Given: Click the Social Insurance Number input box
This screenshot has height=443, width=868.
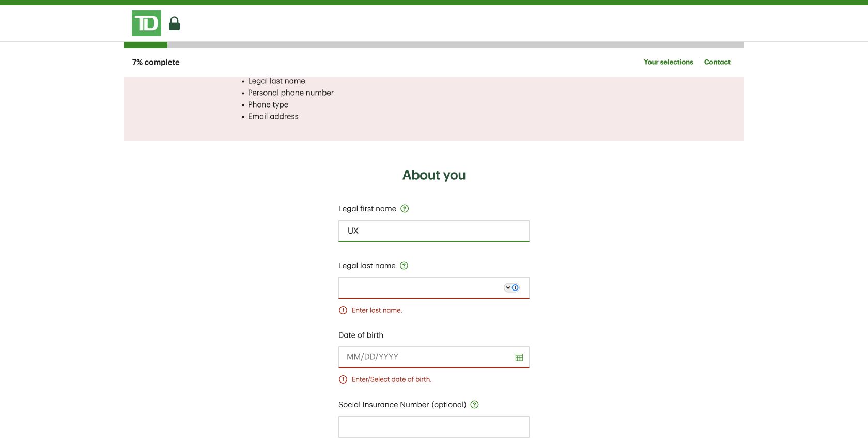Looking at the screenshot, I should point(434,427).
